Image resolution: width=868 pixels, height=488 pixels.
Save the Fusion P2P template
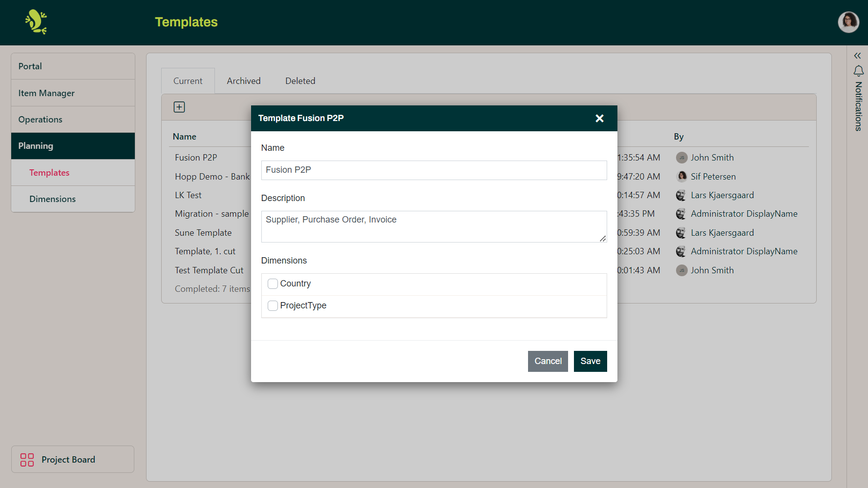pyautogui.click(x=590, y=361)
